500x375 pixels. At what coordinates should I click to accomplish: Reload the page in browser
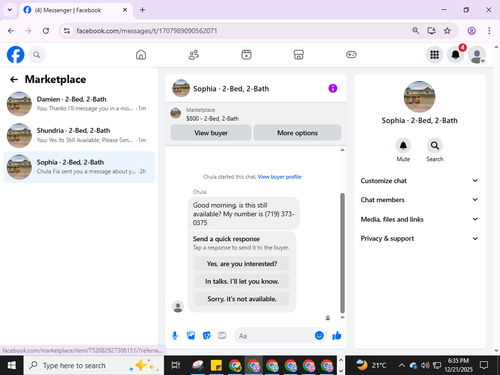(46, 31)
